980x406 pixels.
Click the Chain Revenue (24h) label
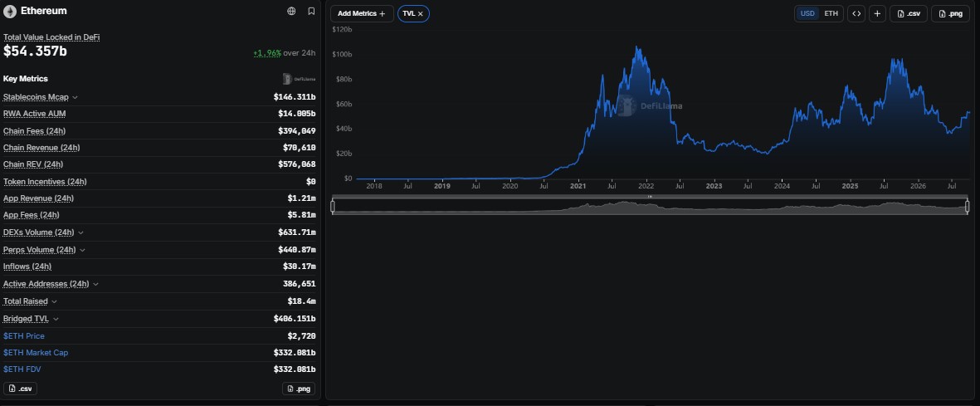(x=41, y=148)
